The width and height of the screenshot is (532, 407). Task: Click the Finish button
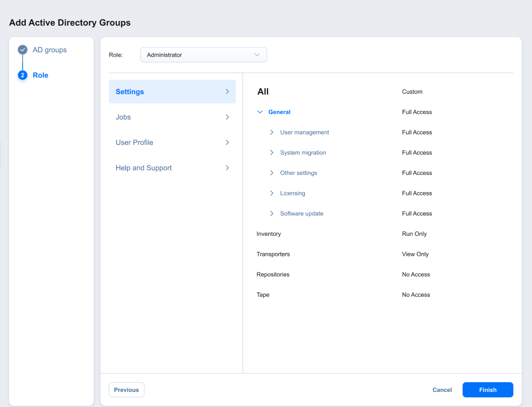[x=487, y=390]
